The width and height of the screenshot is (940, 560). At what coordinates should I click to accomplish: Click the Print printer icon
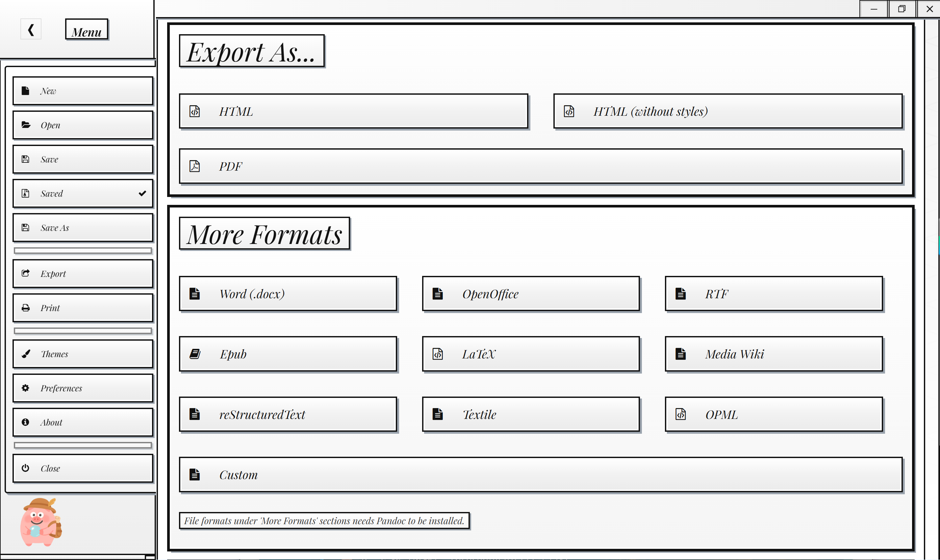[x=25, y=307]
